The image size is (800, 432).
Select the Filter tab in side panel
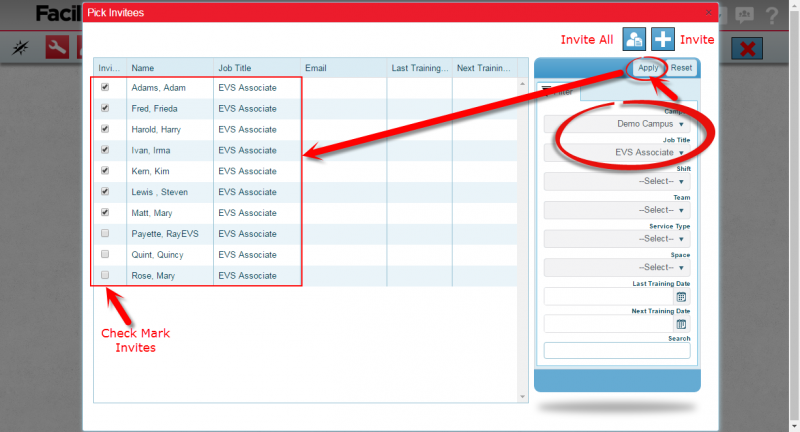pyautogui.click(x=559, y=92)
